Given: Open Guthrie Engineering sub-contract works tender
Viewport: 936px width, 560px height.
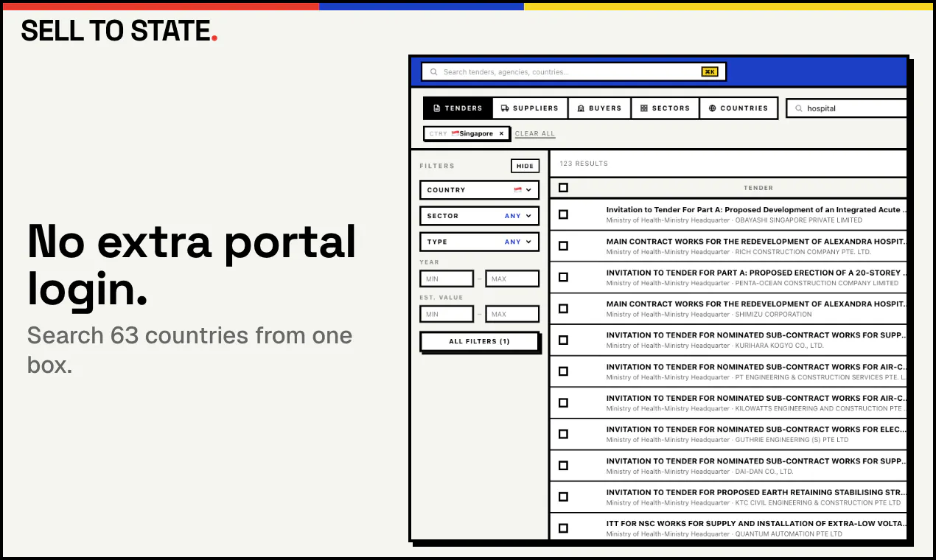Looking at the screenshot, I should click(x=756, y=430).
